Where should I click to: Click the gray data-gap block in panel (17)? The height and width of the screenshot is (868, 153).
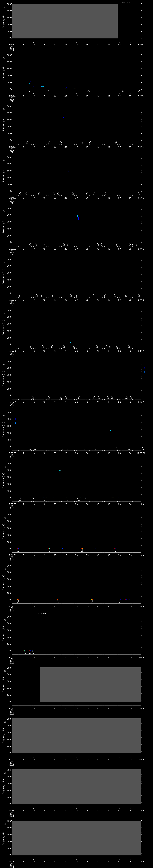coord(76,838)
